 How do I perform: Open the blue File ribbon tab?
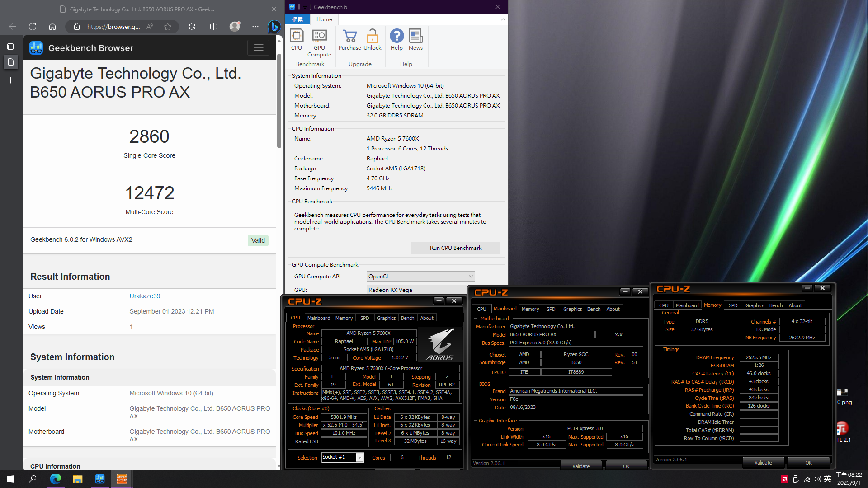click(x=297, y=19)
